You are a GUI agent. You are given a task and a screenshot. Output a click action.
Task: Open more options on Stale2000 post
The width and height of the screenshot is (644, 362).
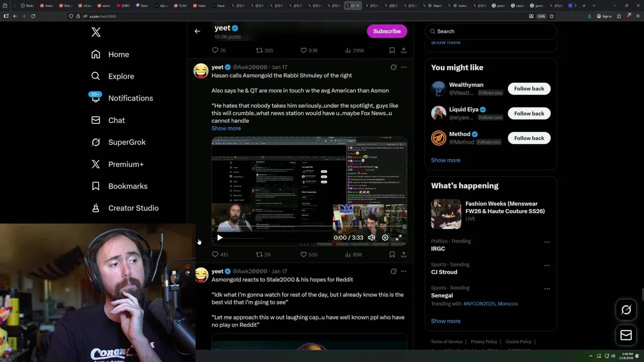click(404, 271)
